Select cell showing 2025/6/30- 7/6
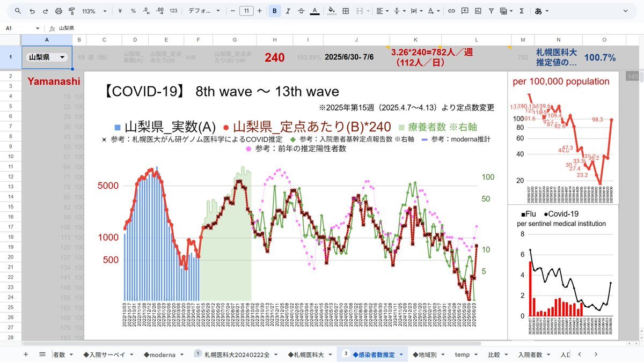 356,57
